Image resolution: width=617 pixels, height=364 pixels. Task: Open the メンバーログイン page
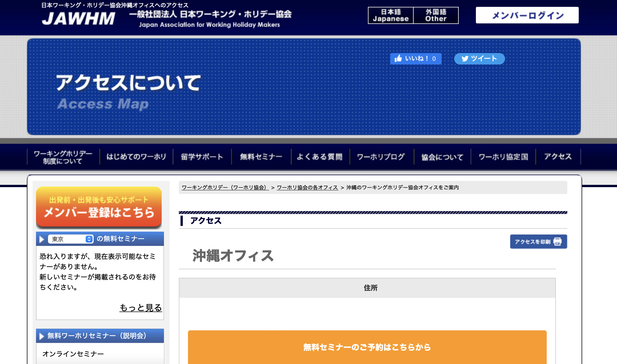(x=527, y=15)
